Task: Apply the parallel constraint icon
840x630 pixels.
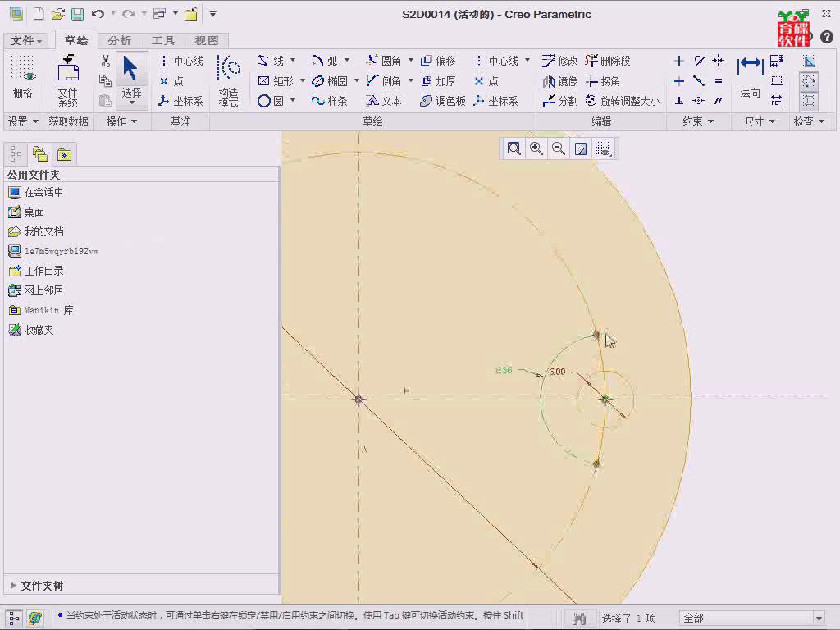Action: [x=719, y=101]
